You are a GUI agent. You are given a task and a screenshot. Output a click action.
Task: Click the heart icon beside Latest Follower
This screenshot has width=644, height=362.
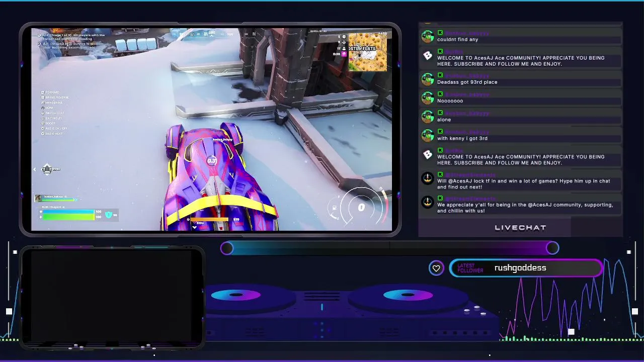pyautogui.click(x=436, y=268)
